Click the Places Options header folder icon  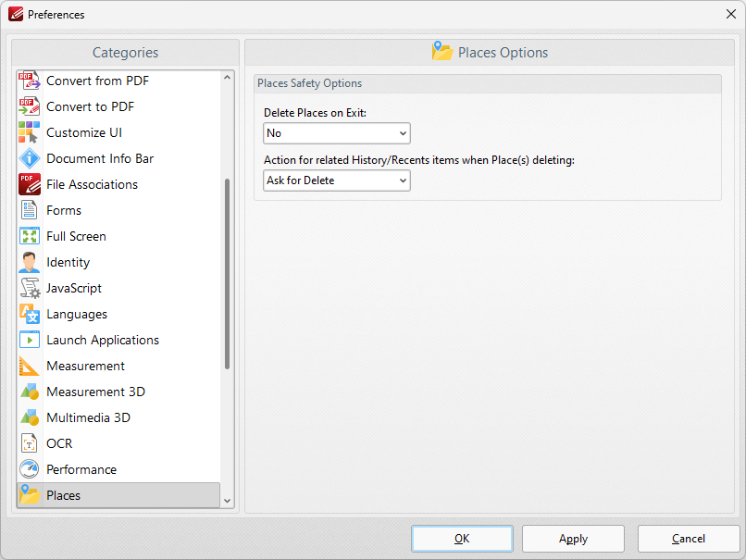tap(442, 52)
